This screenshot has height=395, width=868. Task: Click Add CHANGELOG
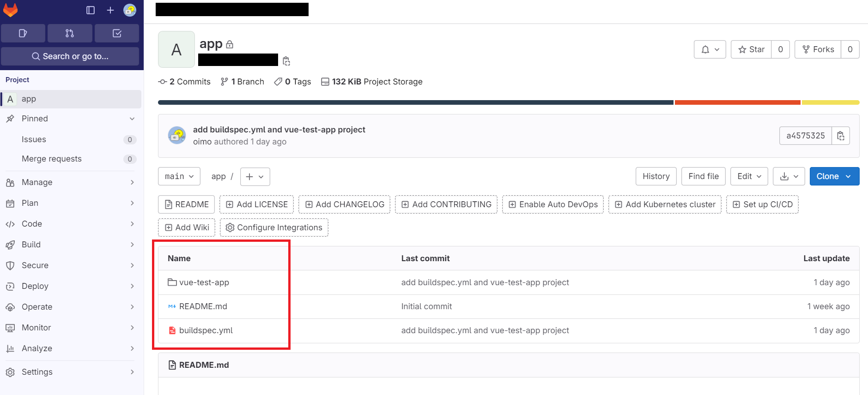345,204
